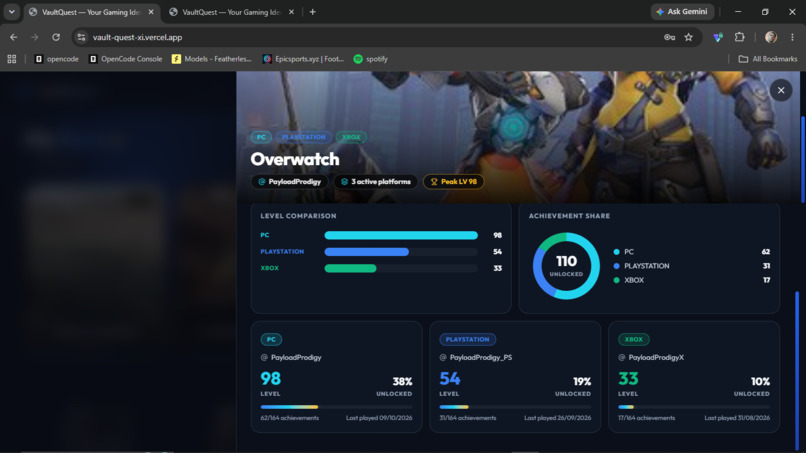
Task: Close the Overwatch detail panel
Action: [781, 90]
